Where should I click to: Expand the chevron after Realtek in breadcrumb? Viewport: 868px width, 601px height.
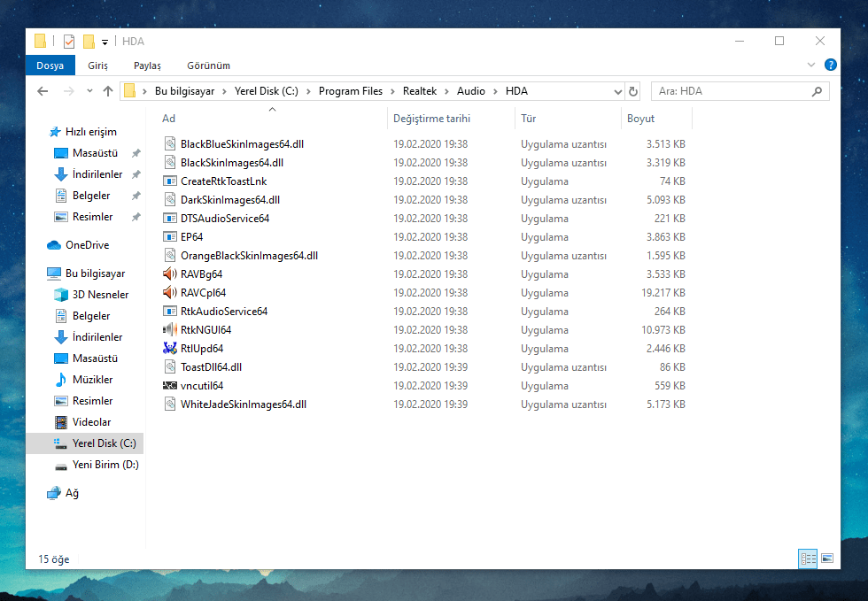pos(446,91)
